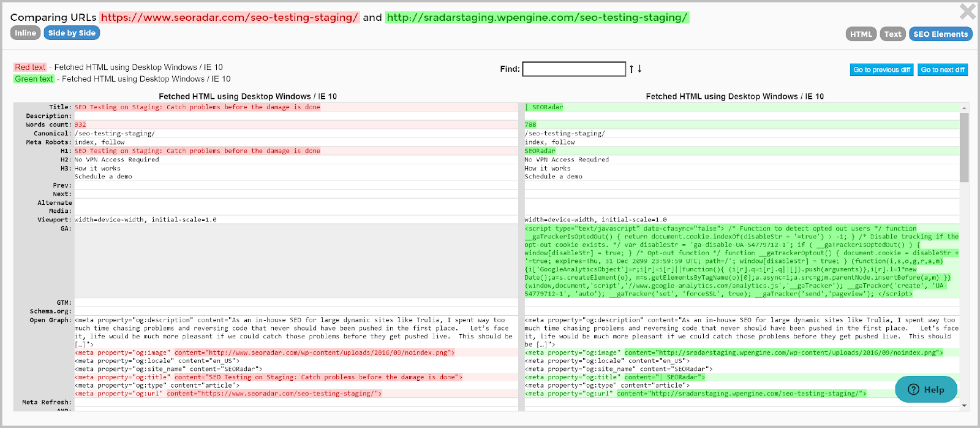Viewport: 980px width, 428px height.
Task: Click the scrollbar down arrow
Action: click(964, 405)
